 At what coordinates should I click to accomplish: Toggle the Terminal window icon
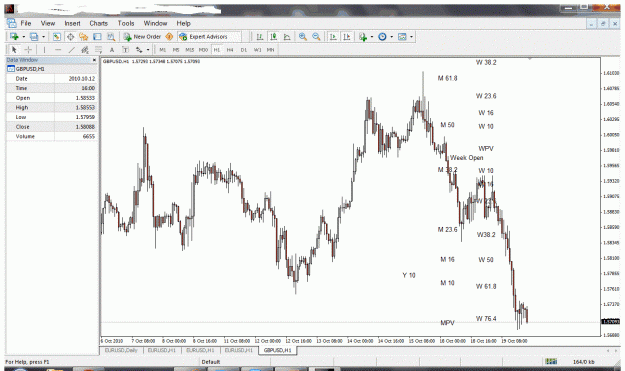tap(97, 37)
